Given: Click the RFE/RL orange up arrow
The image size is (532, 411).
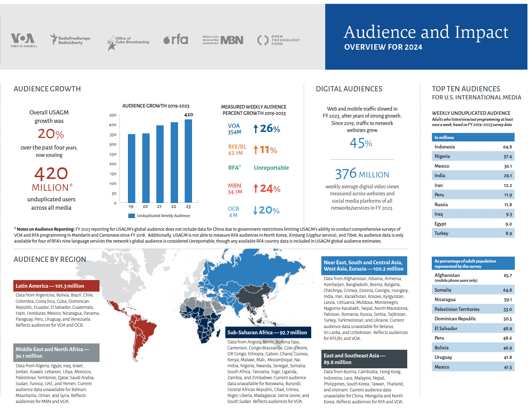Looking at the screenshot, I should click(x=256, y=150).
